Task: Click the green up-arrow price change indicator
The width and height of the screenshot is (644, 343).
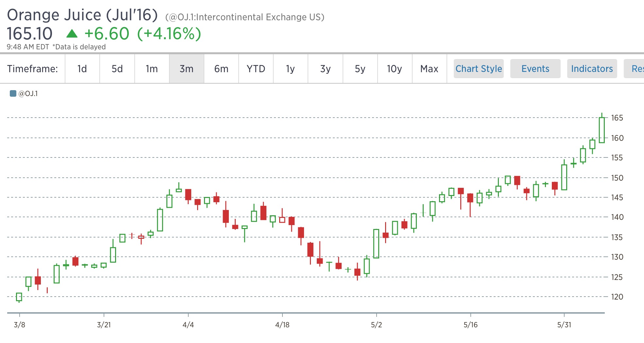Action: 72,33
